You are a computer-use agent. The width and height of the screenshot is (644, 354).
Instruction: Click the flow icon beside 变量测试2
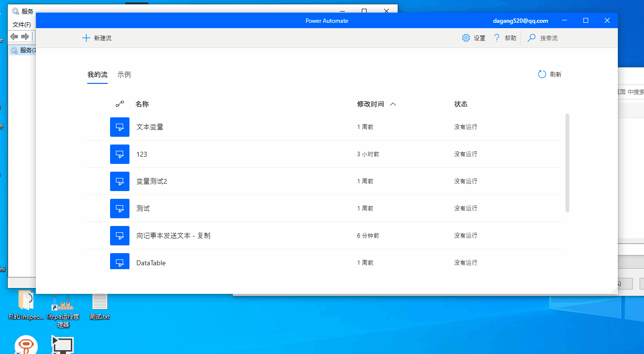tap(119, 181)
